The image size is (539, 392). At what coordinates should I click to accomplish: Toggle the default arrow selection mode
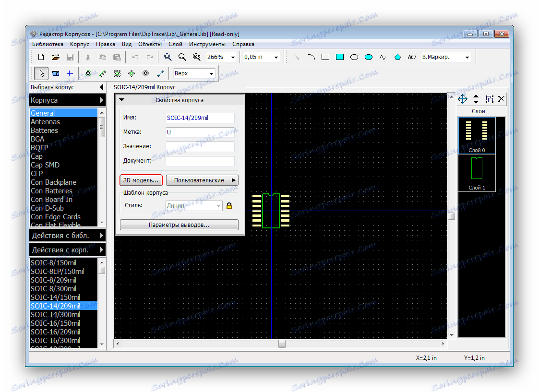point(42,73)
